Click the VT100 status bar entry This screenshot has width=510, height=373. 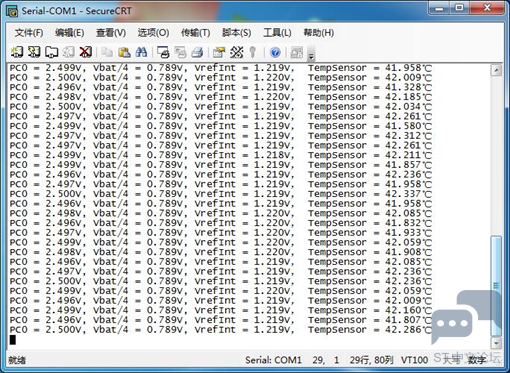[414, 360]
